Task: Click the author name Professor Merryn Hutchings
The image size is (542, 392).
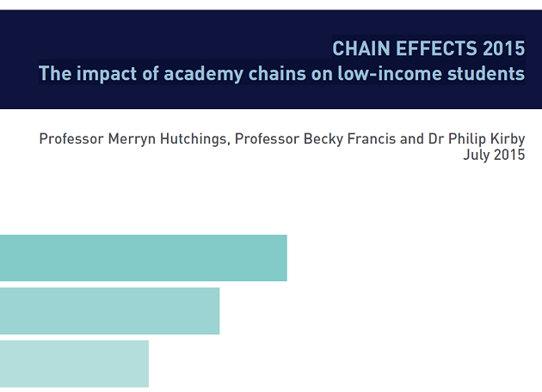Action: (x=132, y=139)
